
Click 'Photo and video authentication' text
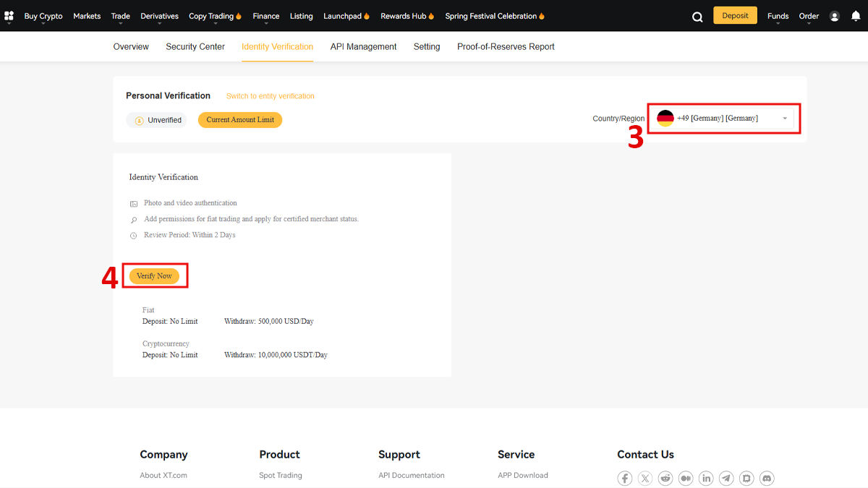190,203
